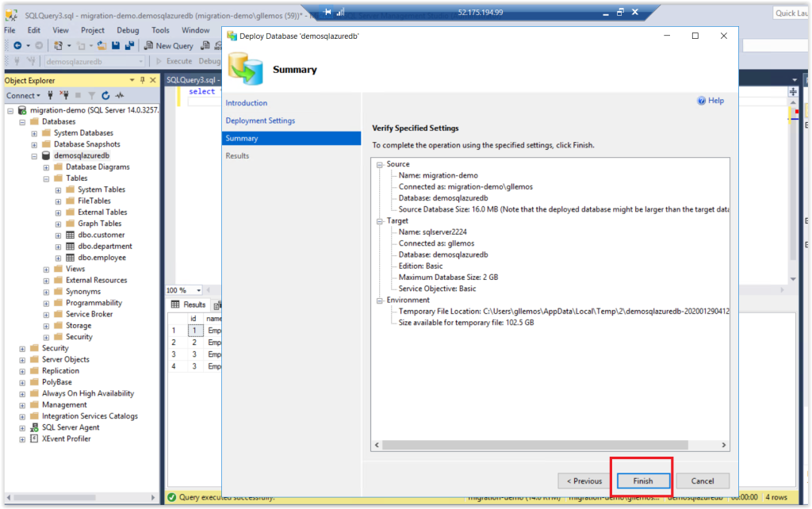Click the Open File folder icon
812x509 pixels.
pos(102,45)
